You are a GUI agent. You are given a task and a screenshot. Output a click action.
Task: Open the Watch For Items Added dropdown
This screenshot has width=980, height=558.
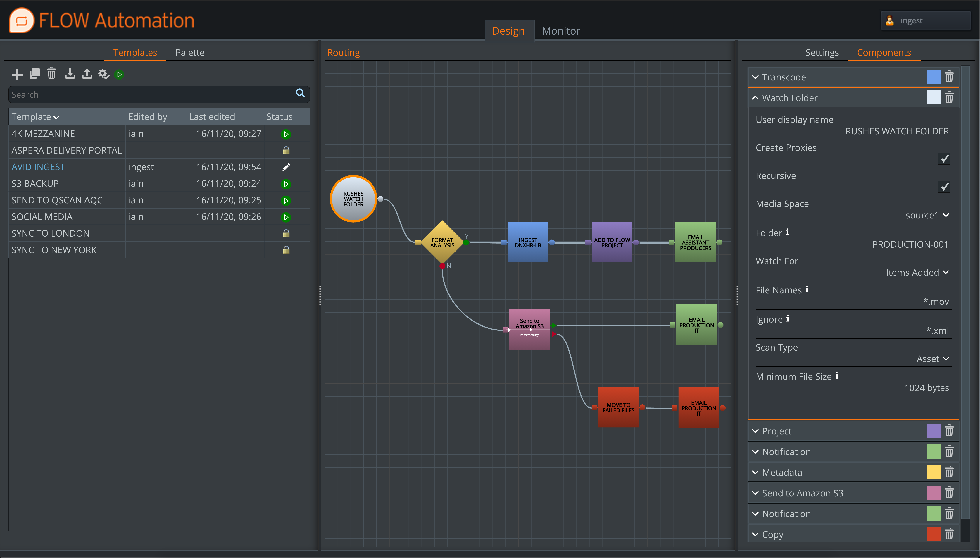tap(917, 273)
